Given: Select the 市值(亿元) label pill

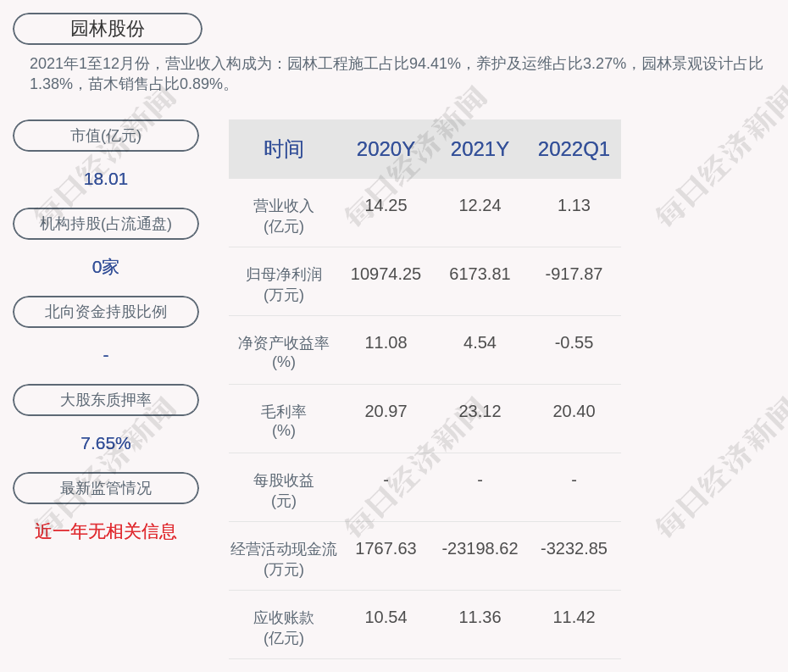Looking at the screenshot, I should point(106,136).
